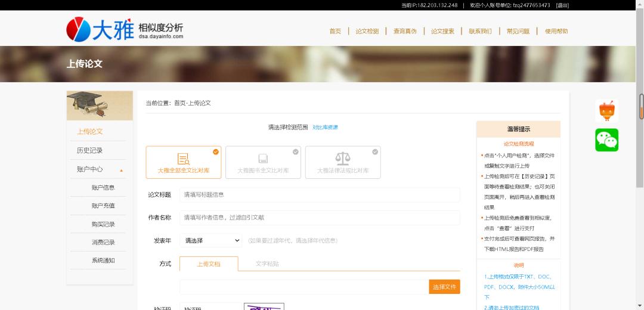Open 账户充值 in the sidebar

click(103, 206)
